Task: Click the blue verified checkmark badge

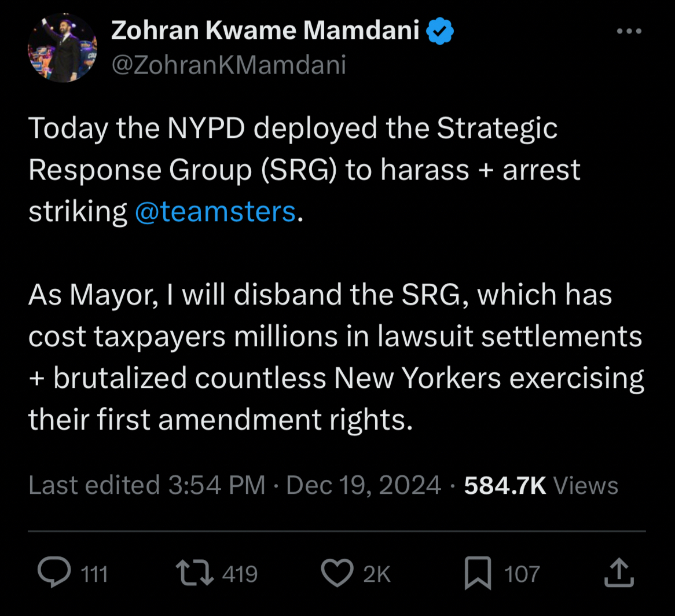Action: (x=441, y=31)
